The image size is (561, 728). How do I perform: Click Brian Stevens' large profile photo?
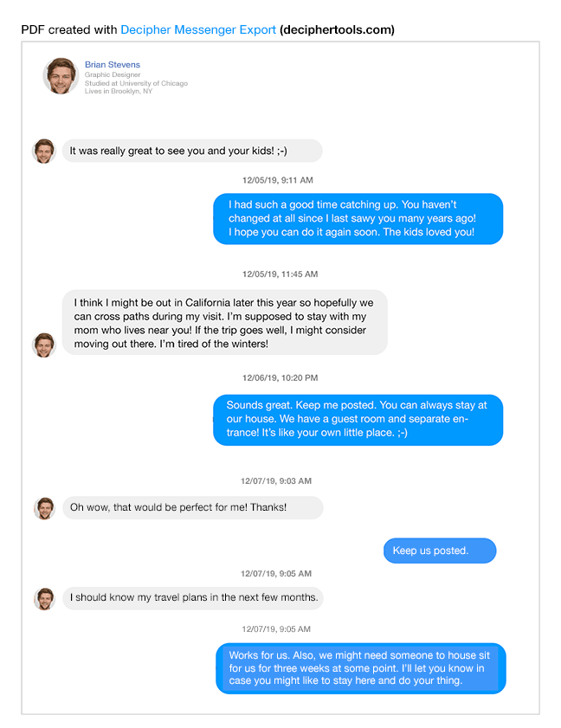pos(61,76)
